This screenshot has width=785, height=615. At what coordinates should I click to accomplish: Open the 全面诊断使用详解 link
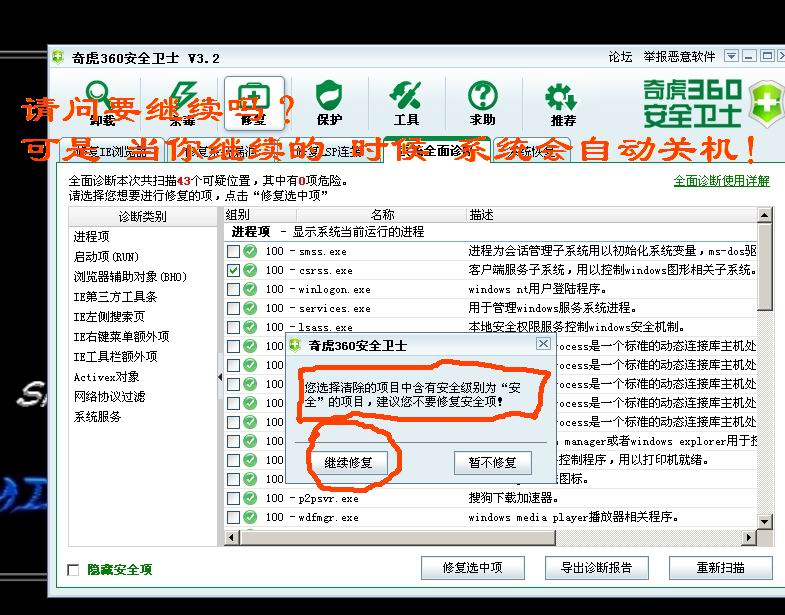pos(721,181)
